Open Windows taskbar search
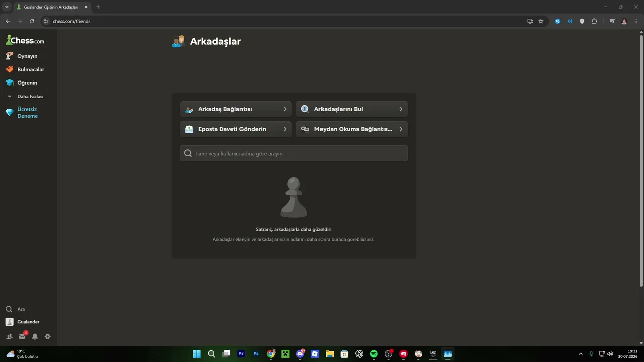 (x=212, y=354)
